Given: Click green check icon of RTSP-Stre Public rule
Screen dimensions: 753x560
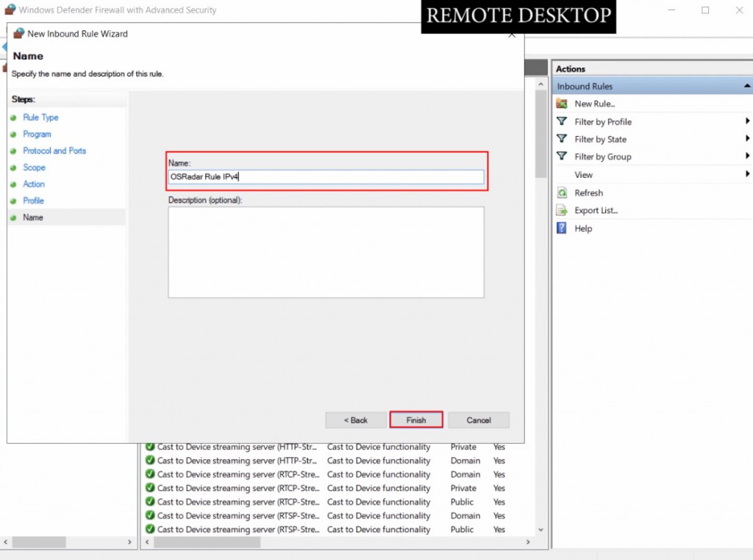Looking at the screenshot, I should pos(150,529).
